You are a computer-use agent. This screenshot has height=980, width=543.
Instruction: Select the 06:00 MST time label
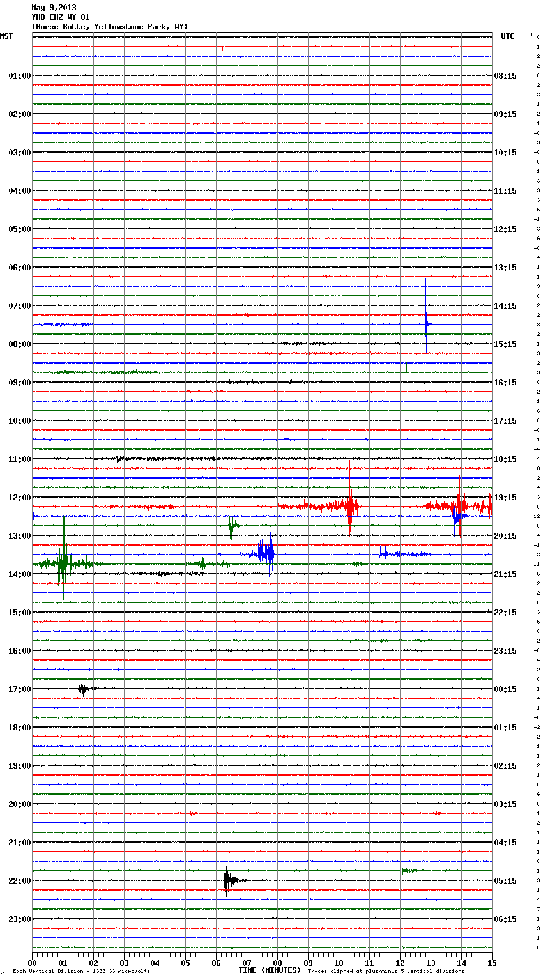click(x=20, y=268)
